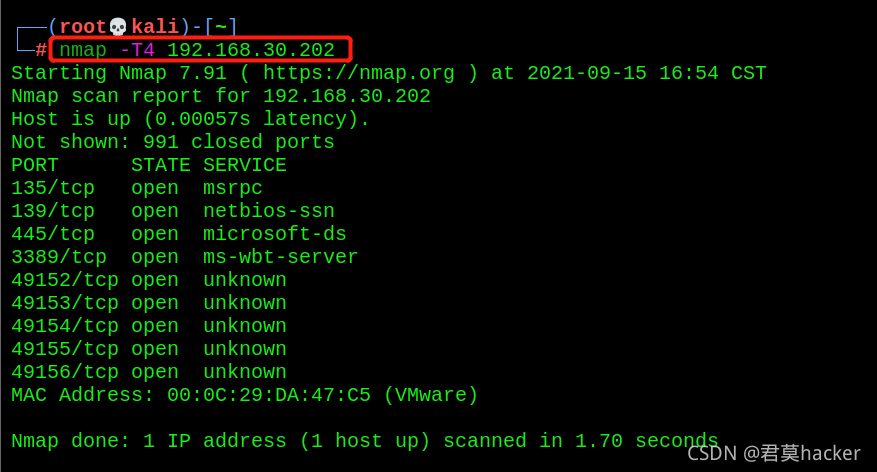This screenshot has width=877, height=472.
Task: Click the 139/tcp netbios-ssn line
Action: pyautogui.click(x=173, y=211)
